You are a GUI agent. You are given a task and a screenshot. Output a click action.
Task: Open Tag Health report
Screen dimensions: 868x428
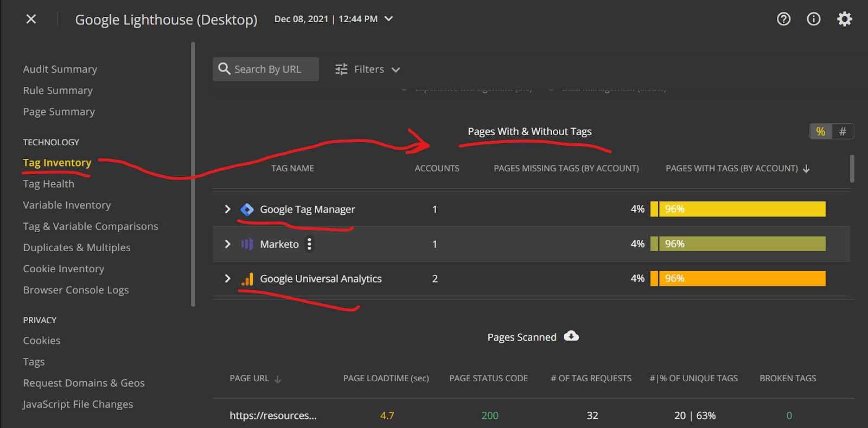click(49, 184)
